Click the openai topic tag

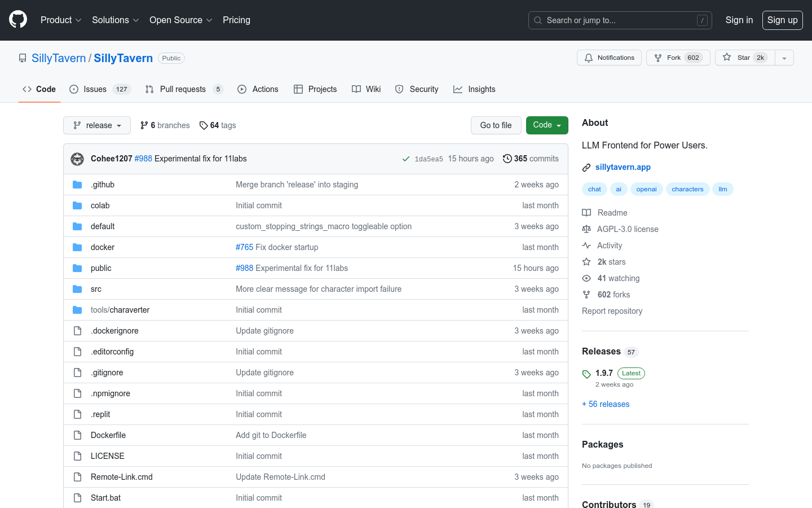[646, 189]
